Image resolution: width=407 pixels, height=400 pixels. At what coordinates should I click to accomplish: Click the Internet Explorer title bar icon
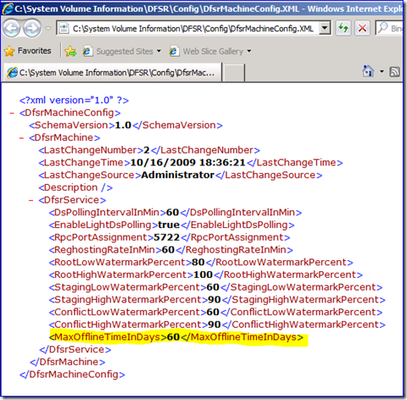tap(7, 9)
